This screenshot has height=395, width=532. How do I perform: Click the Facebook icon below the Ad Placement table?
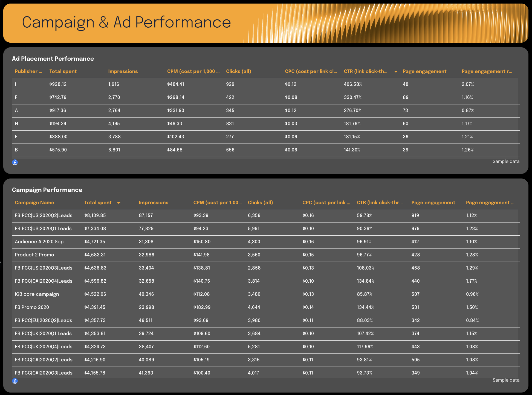[x=15, y=162]
